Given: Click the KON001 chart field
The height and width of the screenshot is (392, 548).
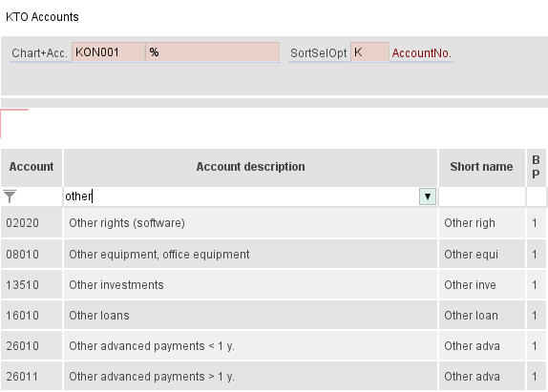Looking at the screenshot, I should [x=108, y=52].
